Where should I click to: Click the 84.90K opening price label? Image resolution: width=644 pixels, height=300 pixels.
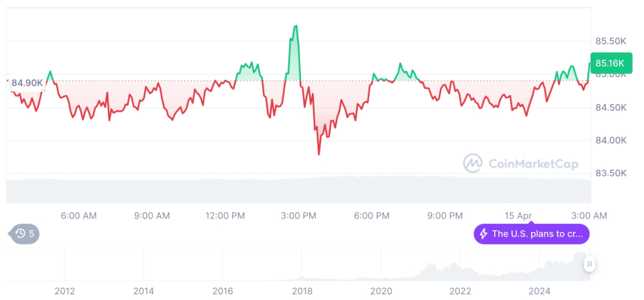(x=27, y=82)
